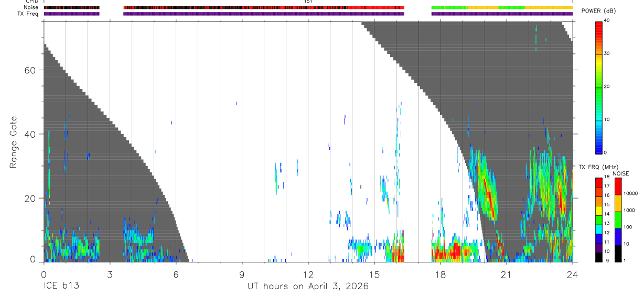Click the 18 hour tick on UT axis
Screen dimensions: 644x297
tap(440, 273)
